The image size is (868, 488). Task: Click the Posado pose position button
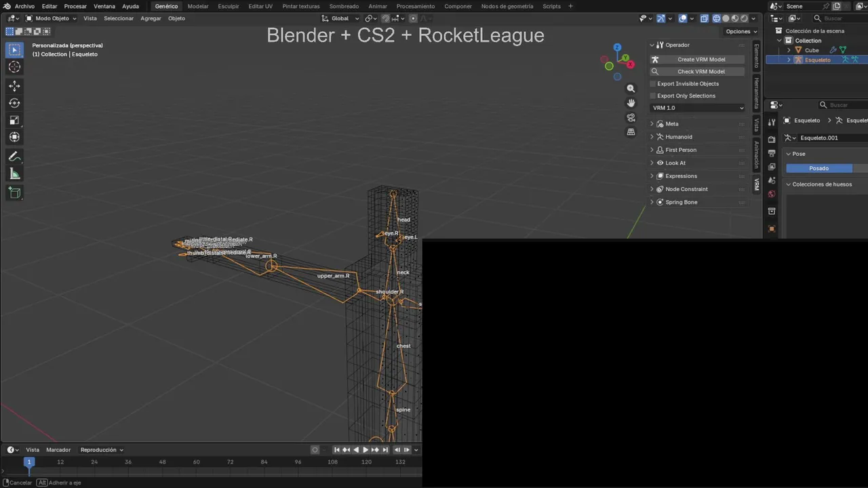pyautogui.click(x=819, y=168)
